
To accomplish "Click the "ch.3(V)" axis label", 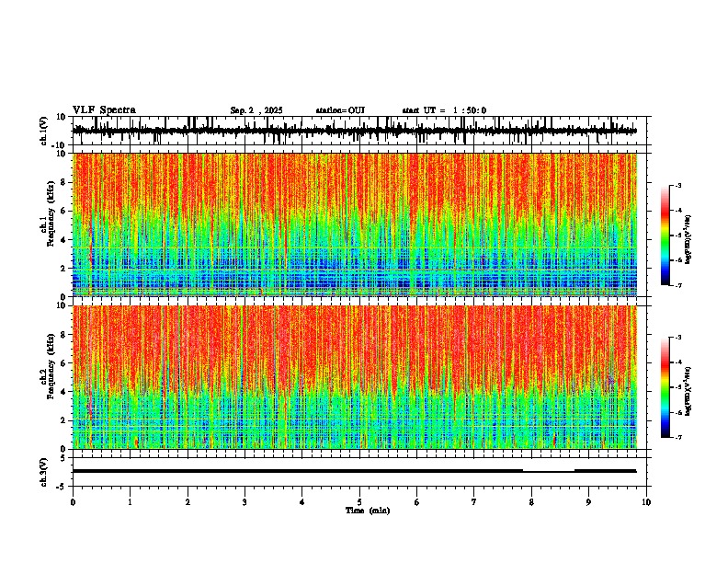I will pos(43,472).
